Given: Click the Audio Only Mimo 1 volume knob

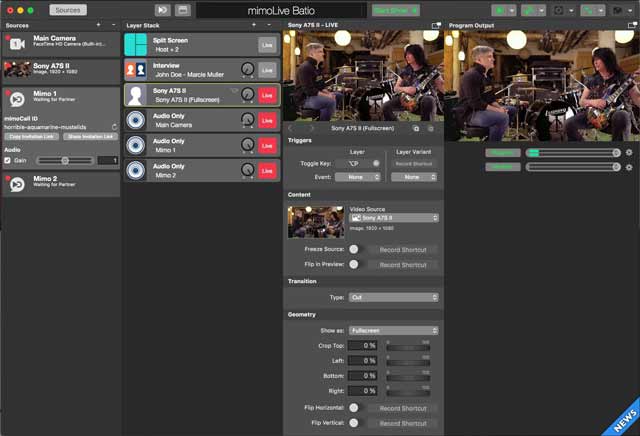Looking at the screenshot, I should pos(247,145).
